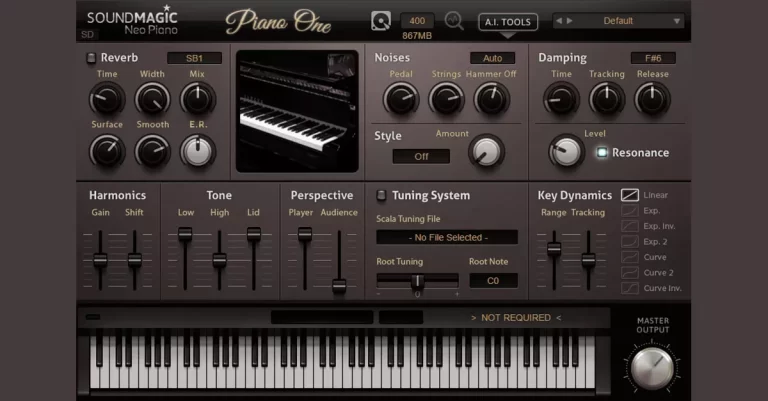Enable the Tuning System switch
Screen dimensions: 768x401
pos(381,195)
